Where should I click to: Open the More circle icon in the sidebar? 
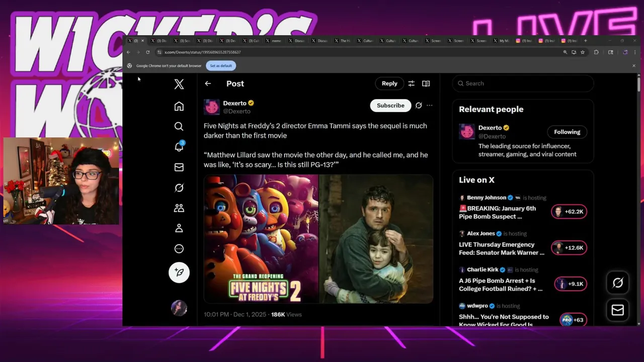pos(179,248)
